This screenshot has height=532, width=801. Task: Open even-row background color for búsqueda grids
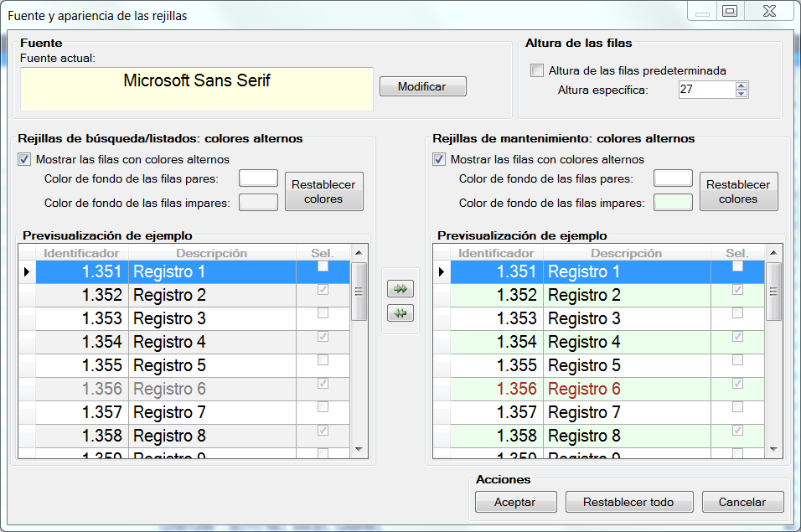258,178
